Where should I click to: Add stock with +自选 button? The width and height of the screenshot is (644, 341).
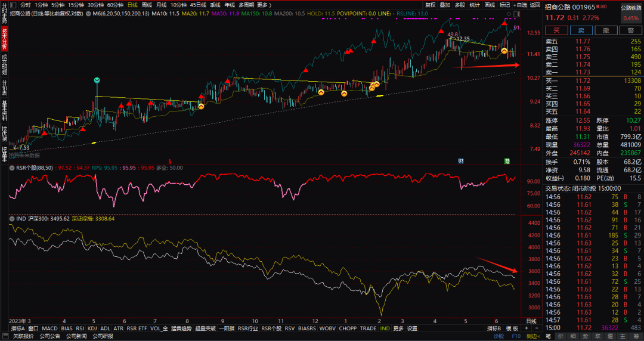[520, 5]
